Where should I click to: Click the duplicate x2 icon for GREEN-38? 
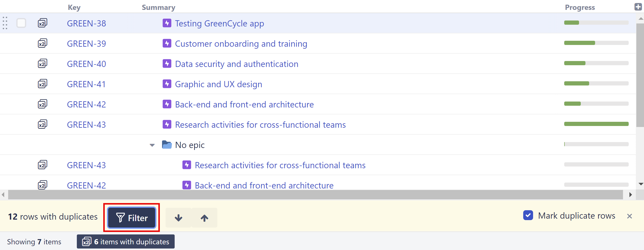pos(42,23)
